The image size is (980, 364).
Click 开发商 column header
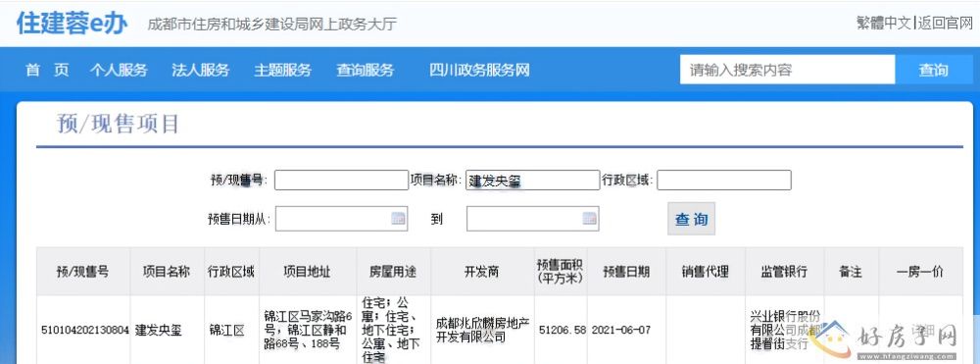pyautogui.click(x=482, y=272)
